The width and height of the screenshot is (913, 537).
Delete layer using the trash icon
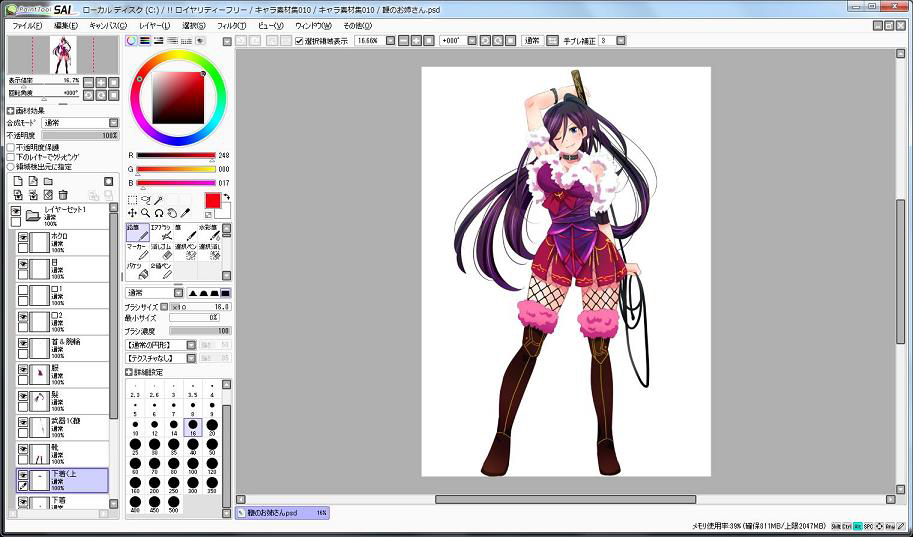pyautogui.click(x=63, y=195)
